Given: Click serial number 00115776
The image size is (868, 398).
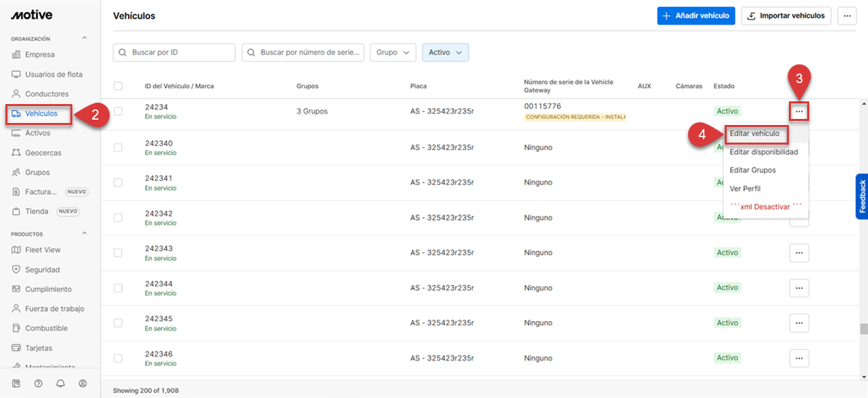Looking at the screenshot, I should click(542, 106).
